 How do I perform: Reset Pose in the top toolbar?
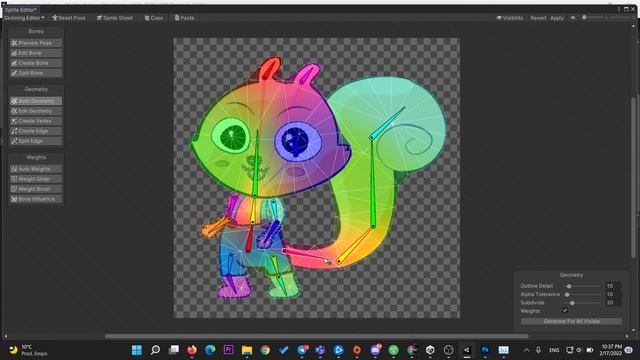click(69, 18)
